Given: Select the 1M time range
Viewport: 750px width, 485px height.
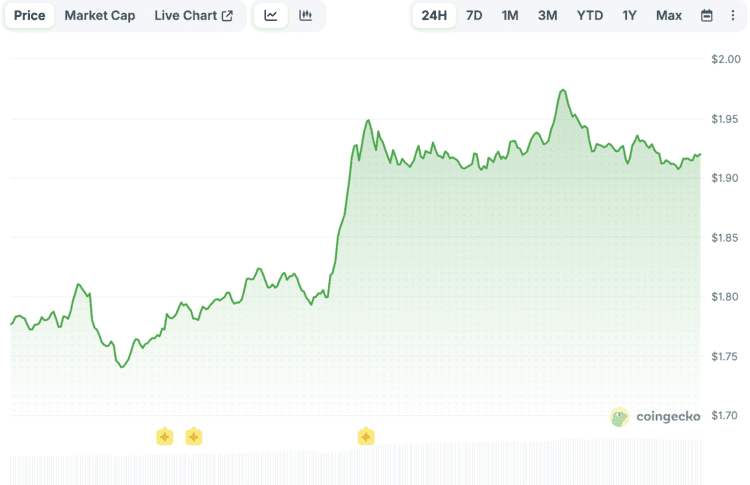Looking at the screenshot, I should point(510,16).
